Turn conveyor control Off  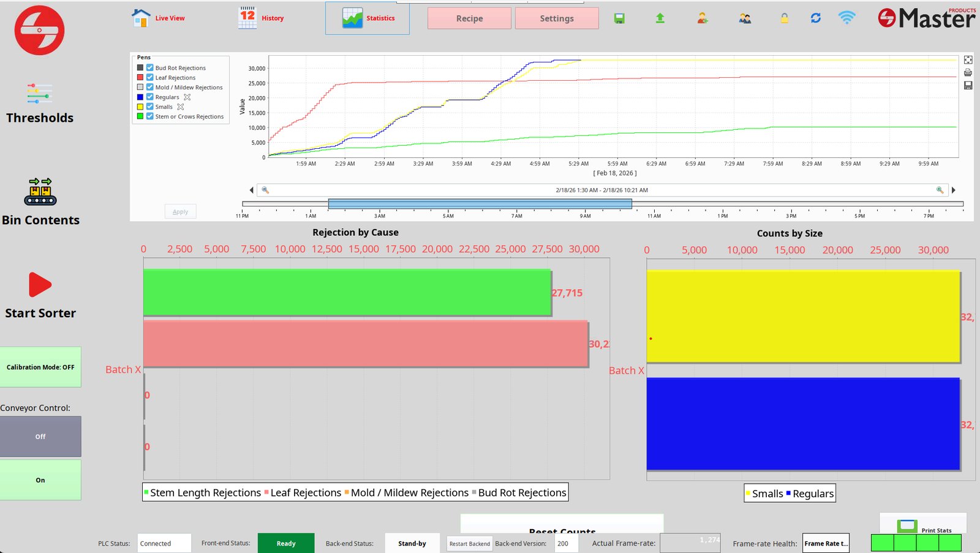coord(40,437)
